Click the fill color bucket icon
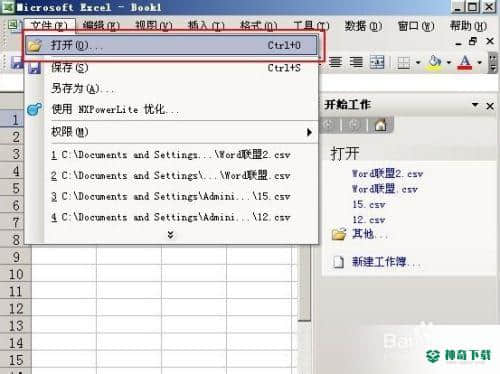500x374 pixels. coord(434,62)
